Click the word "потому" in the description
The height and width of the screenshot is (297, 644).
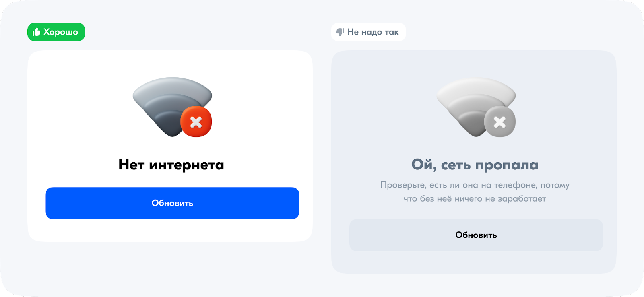click(x=555, y=185)
